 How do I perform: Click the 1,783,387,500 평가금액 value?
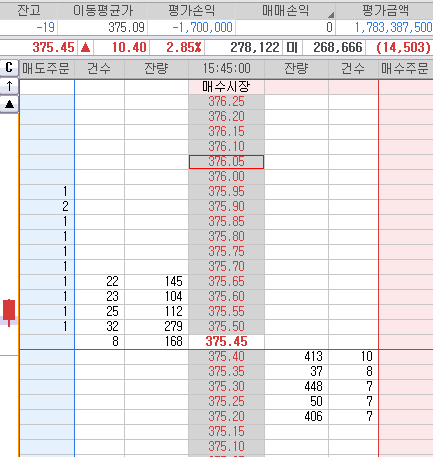[x=393, y=27]
